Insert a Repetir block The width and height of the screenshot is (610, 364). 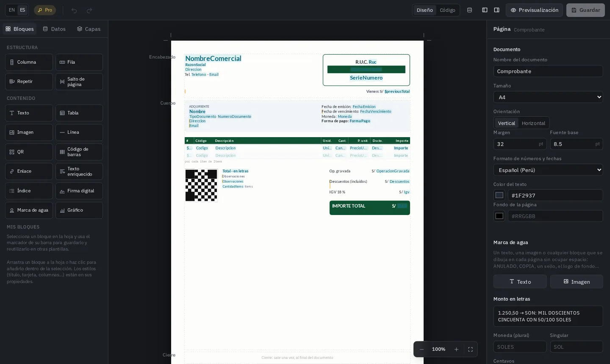29,82
